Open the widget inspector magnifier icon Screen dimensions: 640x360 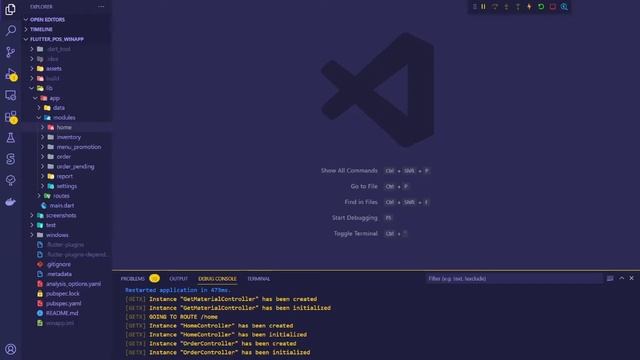[x=564, y=7]
